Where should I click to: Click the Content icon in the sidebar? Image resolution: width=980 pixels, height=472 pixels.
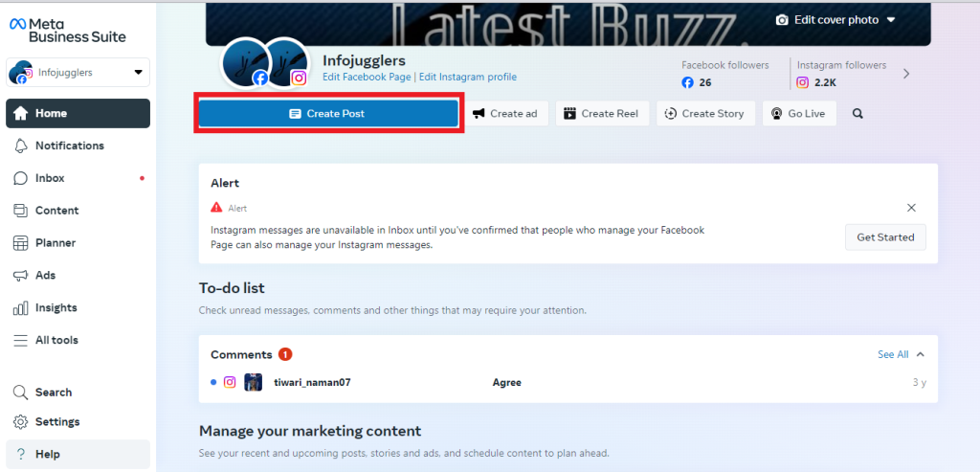21,211
